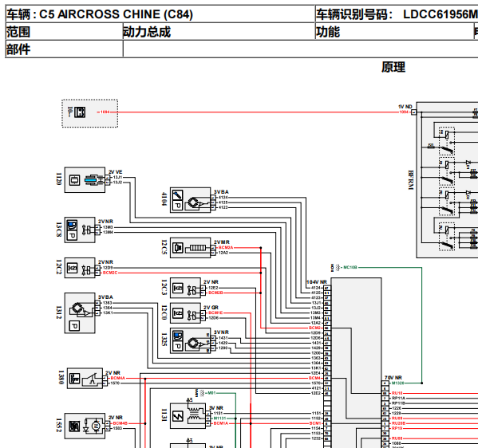Click the red 1094 label beside battery

click(105, 112)
